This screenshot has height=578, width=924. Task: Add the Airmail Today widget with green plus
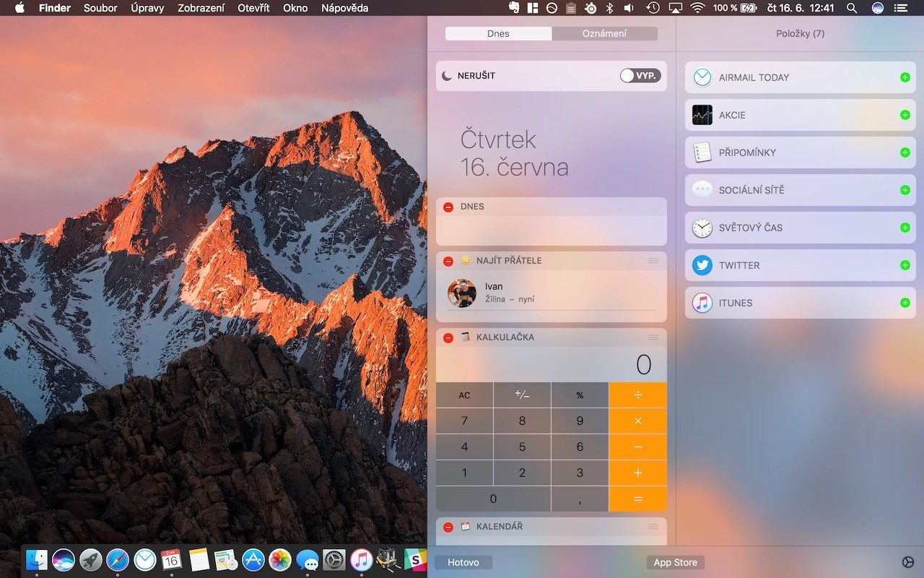click(x=905, y=77)
